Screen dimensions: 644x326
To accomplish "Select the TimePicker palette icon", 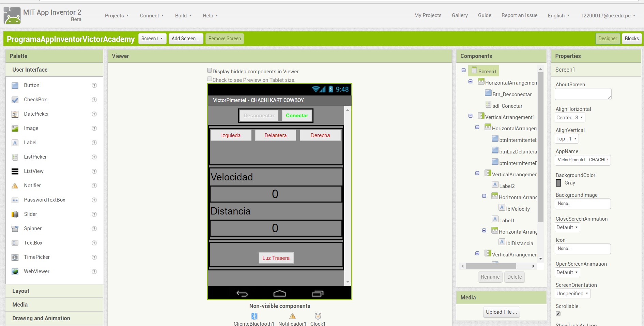I will (x=15, y=257).
